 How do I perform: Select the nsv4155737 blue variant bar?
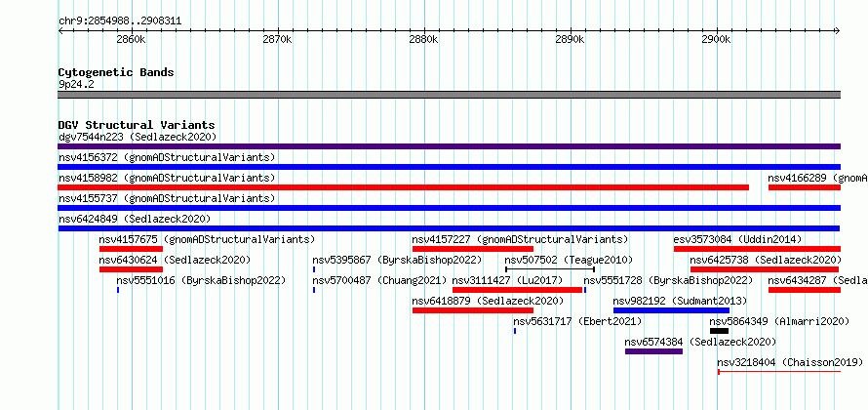pos(449,208)
